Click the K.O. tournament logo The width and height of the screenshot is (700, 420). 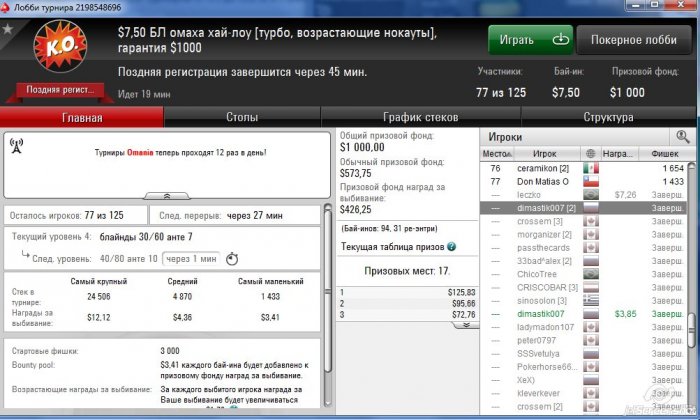point(60,46)
